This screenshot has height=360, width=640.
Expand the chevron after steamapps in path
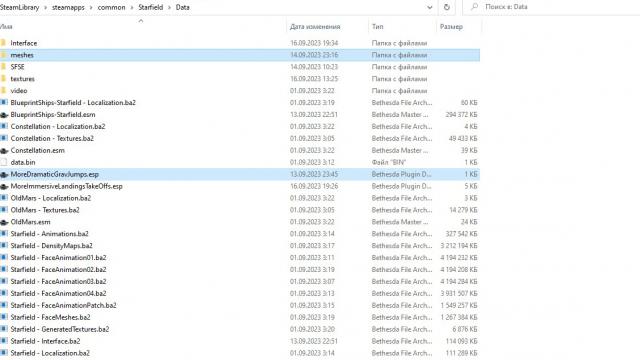tap(91, 7)
